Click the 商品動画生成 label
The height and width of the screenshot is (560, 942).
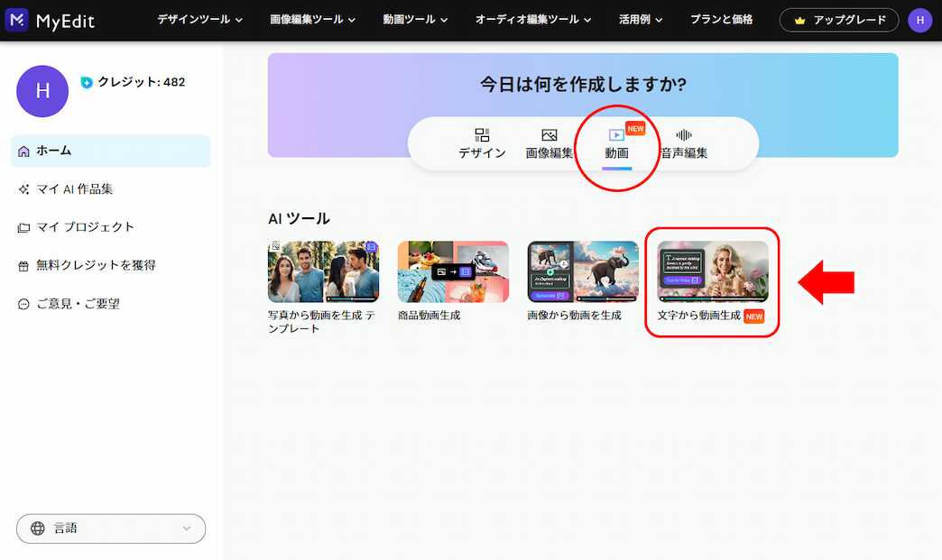click(429, 316)
